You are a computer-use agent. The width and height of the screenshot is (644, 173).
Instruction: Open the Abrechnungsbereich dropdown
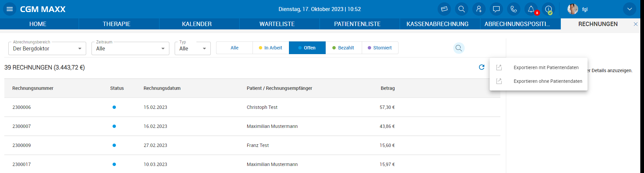[47, 48]
